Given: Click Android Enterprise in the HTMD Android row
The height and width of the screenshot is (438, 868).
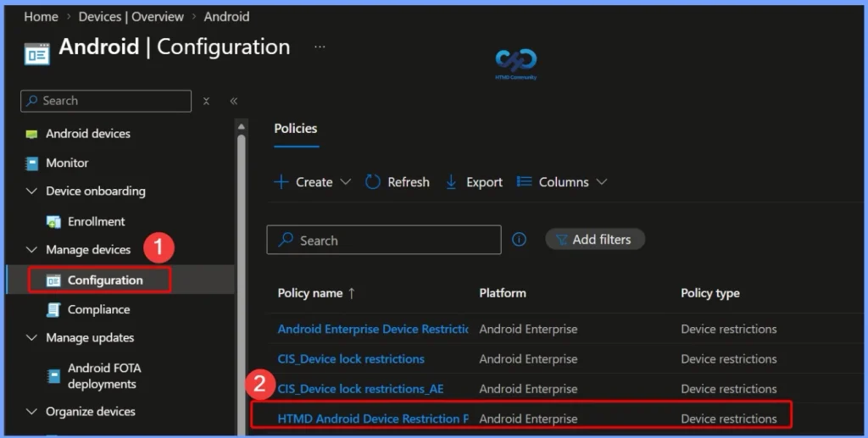Looking at the screenshot, I should click(x=528, y=419).
